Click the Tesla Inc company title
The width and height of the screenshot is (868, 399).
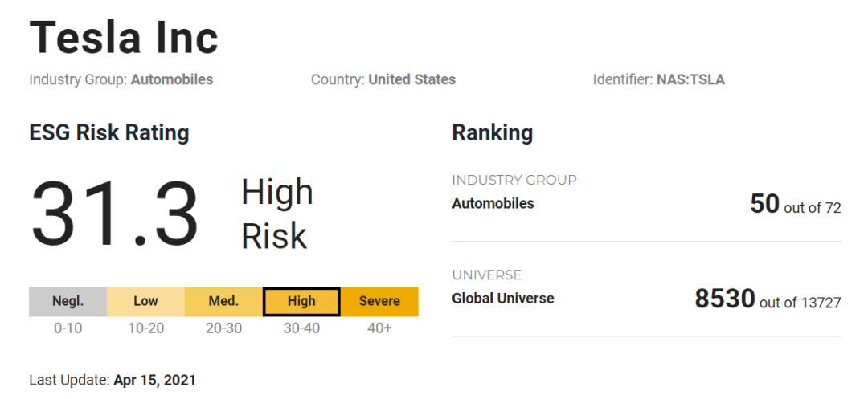pos(124,38)
